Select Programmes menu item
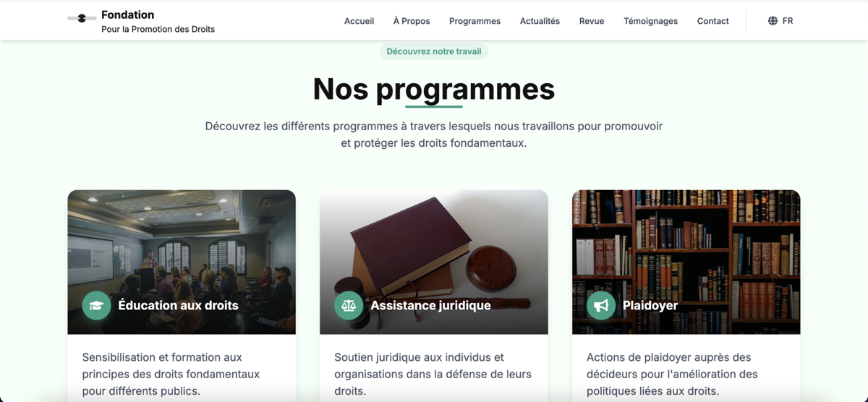 pyautogui.click(x=475, y=21)
